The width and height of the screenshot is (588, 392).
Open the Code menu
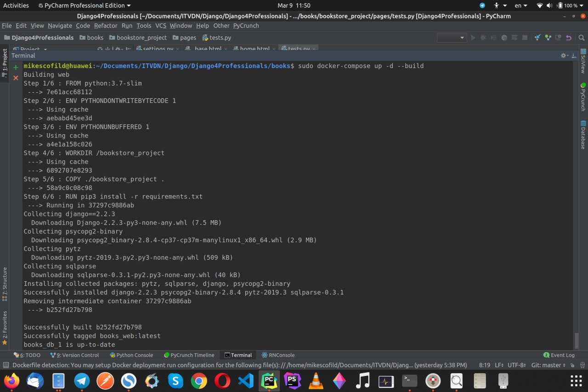click(x=83, y=26)
